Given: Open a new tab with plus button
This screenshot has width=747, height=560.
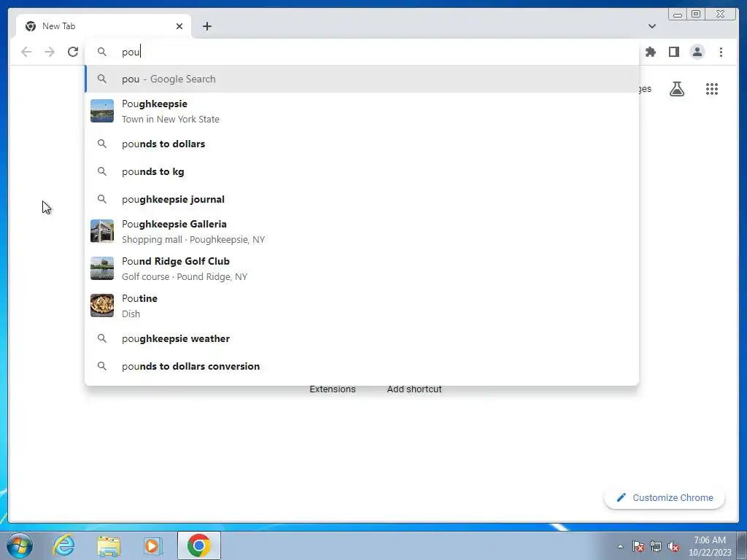Looking at the screenshot, I should pos(206,26).
